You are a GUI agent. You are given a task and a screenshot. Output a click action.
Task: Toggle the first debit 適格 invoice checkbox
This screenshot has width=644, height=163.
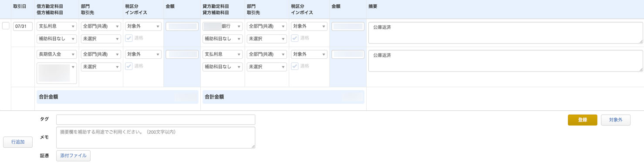tap(129, 38)
